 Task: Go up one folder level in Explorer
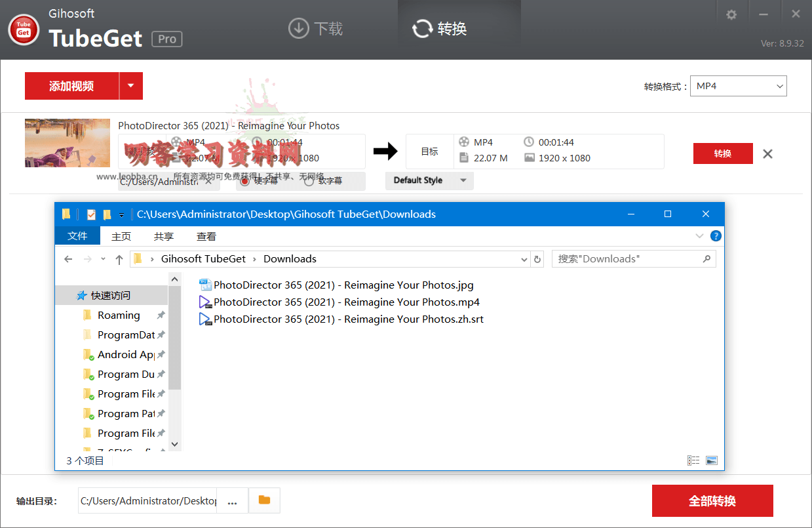click(x=119, y=259)
